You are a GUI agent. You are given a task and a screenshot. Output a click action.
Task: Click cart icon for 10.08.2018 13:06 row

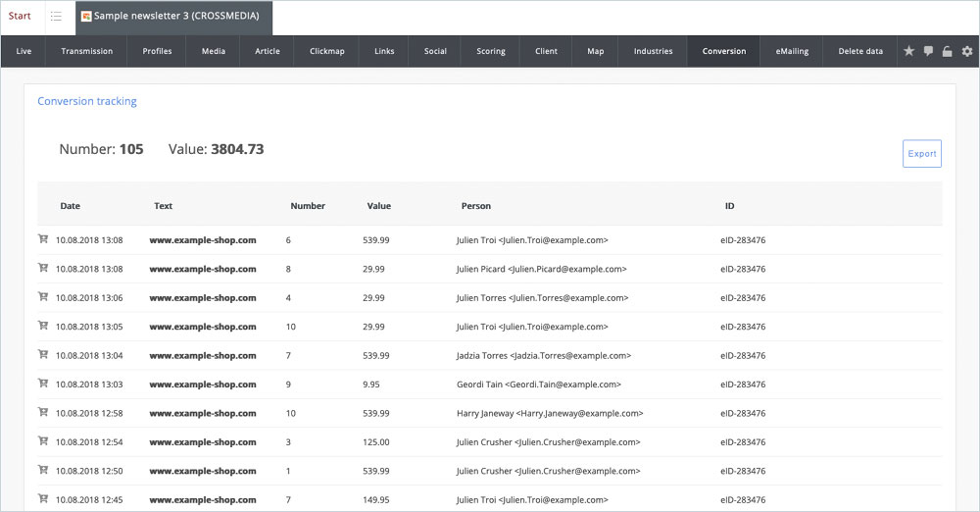[x=43, y=297]
